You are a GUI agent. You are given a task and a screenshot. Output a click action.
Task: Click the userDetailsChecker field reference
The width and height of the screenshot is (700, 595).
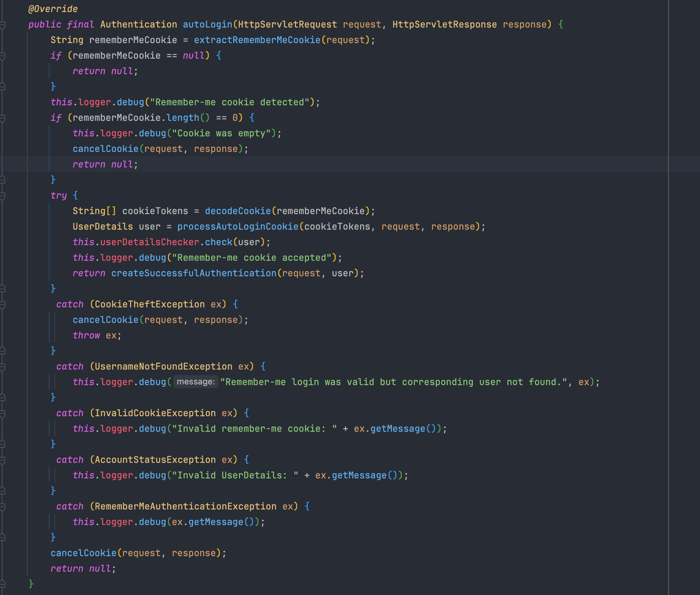[150, 242]
